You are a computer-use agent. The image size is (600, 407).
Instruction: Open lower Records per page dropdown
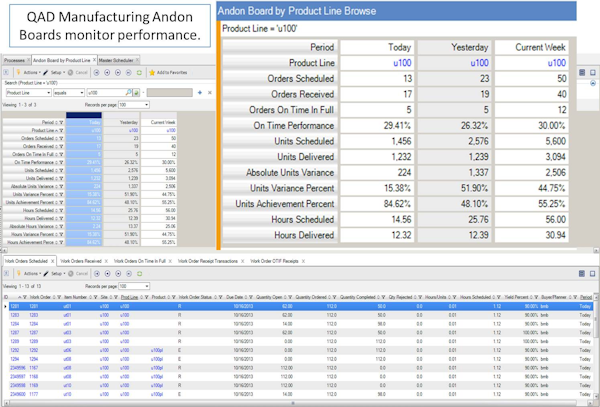(x=147, y=286)
